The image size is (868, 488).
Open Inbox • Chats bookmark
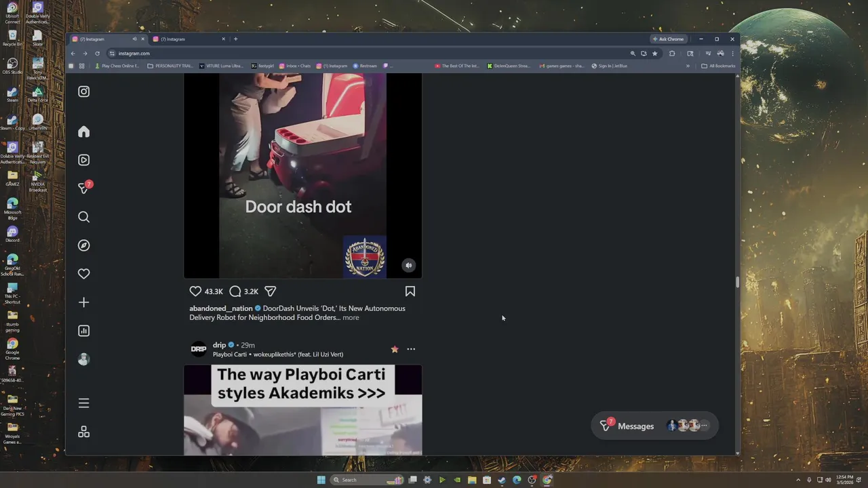[x=295, y=66]
